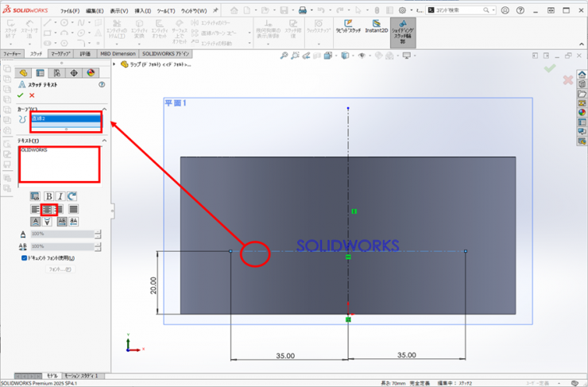Open the File menu

tap(70, 11)
